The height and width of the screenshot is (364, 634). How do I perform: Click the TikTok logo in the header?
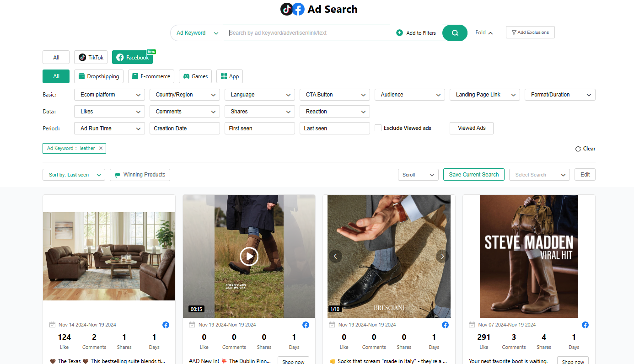[x=287, y=9]
